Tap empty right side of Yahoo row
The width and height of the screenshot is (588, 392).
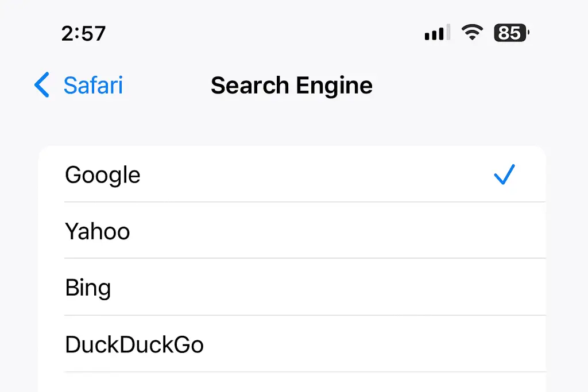[459, 231]
